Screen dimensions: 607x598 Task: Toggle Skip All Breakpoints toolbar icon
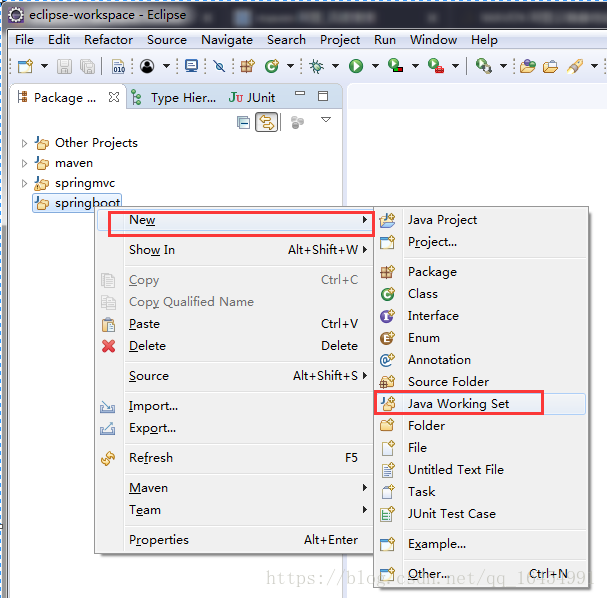pos(219,66)
